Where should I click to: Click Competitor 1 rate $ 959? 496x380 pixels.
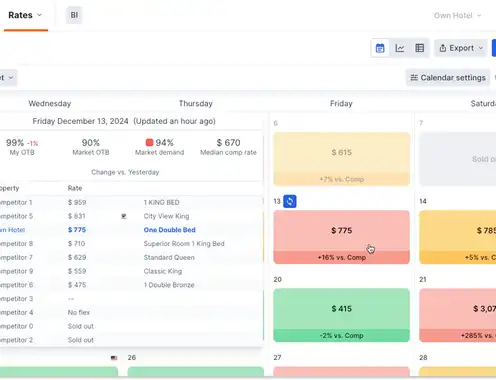click(77, 202)
